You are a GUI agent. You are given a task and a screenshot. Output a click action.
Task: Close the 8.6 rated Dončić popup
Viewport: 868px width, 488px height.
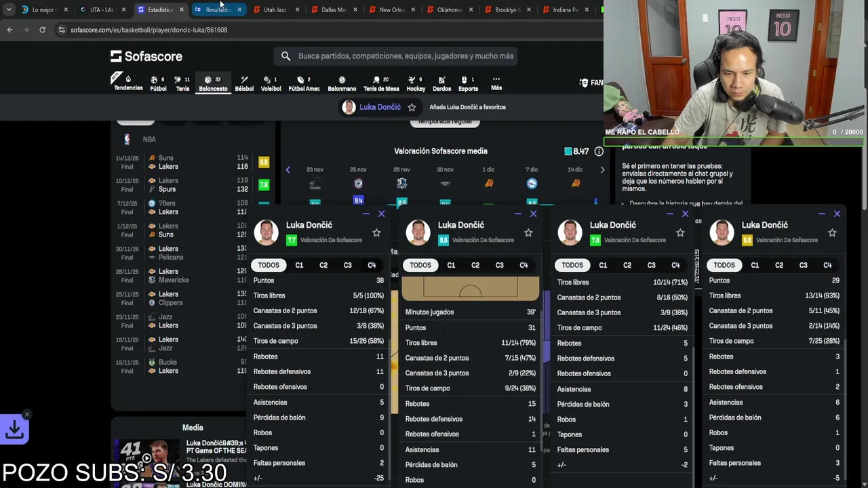[533, 214]
